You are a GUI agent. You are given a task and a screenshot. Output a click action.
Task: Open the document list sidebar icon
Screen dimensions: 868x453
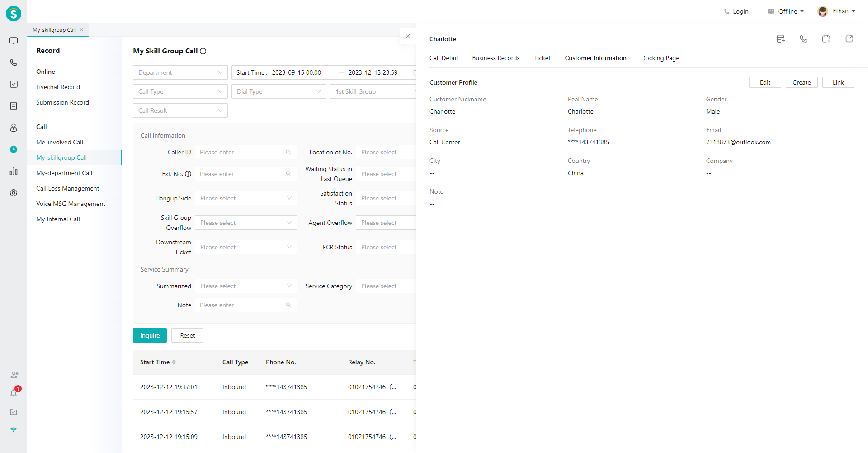(14, 106)
